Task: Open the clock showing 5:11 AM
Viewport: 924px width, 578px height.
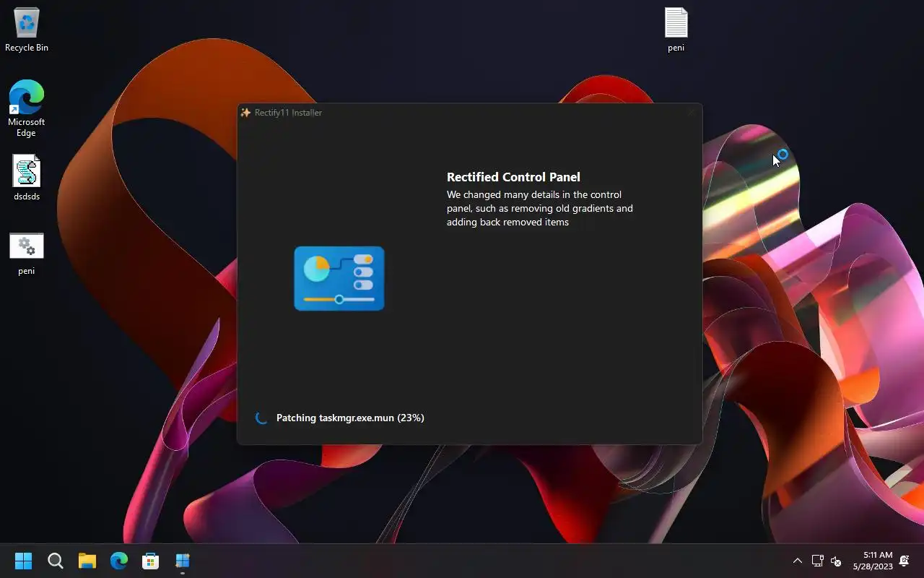Action: (873, 561)
